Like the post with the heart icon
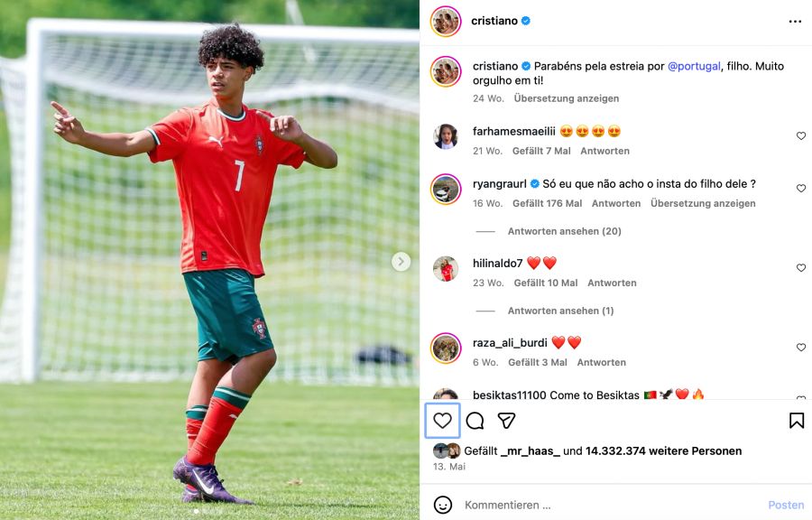812x520 pixels. [442, 421]
